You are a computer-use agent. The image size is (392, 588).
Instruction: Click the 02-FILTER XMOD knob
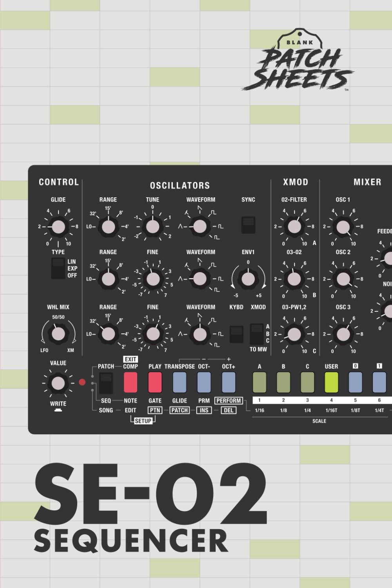(294, 226)
